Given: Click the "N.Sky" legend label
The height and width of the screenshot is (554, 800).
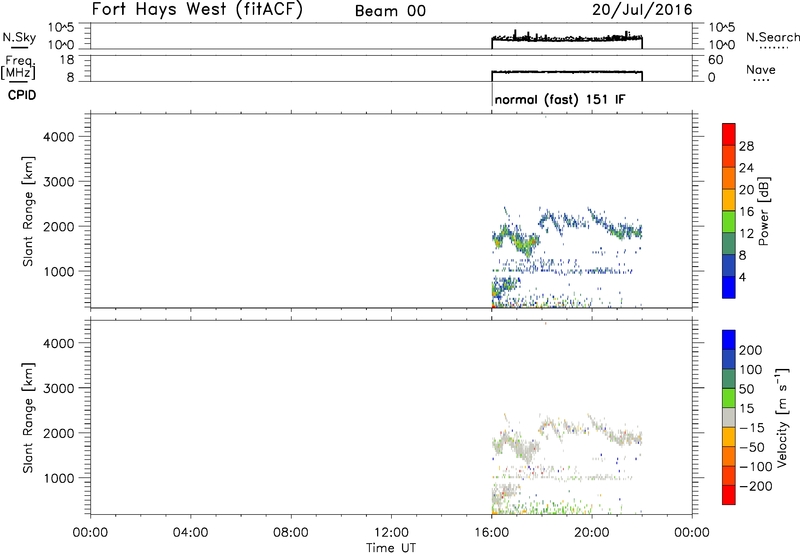Looking at the screenshot, I should point(19,37).
